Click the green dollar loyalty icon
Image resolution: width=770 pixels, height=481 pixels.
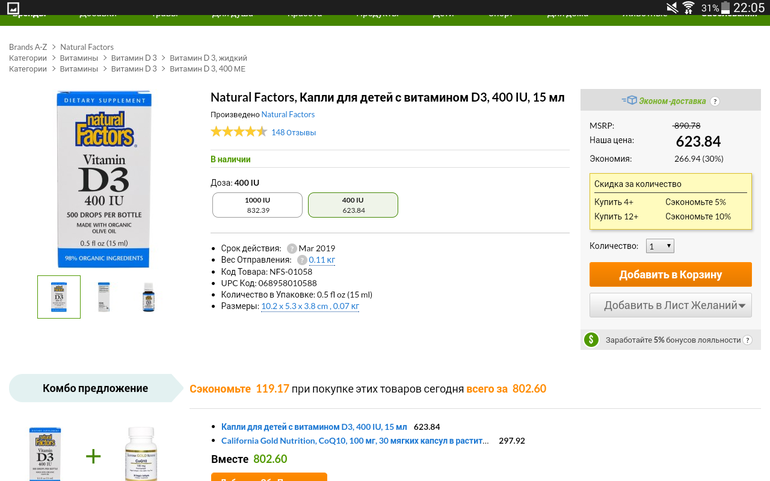591,340
